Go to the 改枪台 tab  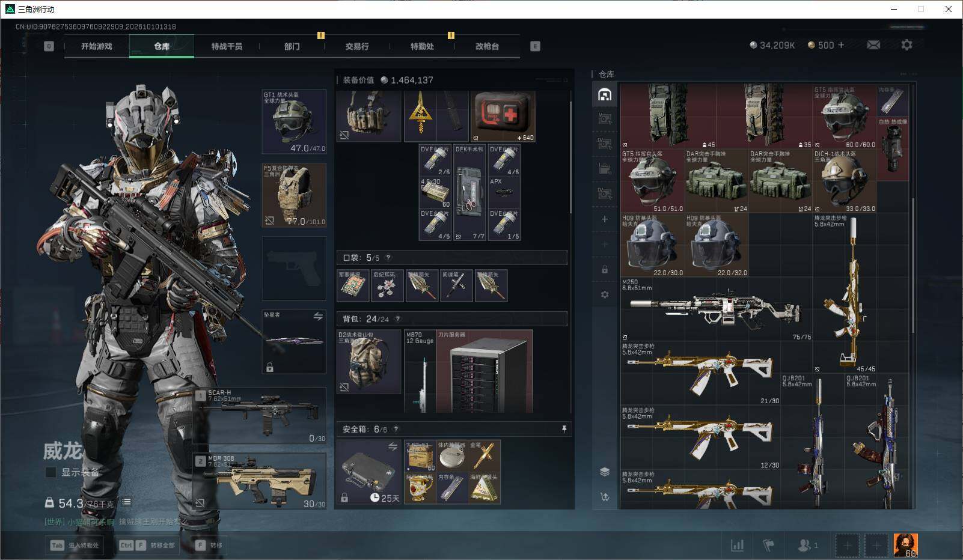[487, 46]
